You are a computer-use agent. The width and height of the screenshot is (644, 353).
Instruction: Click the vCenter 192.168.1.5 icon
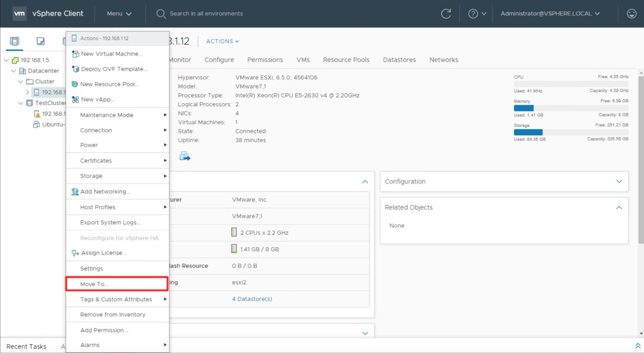[15, 60]
